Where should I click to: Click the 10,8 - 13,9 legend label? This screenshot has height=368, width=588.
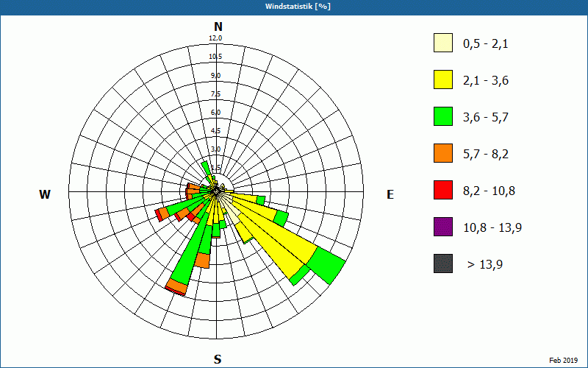pos(492,228)
